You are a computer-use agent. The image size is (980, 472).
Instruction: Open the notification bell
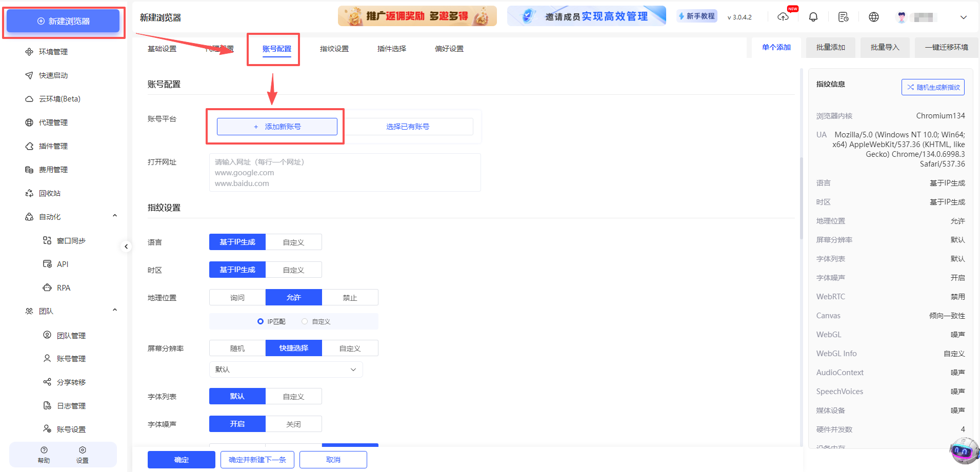[x=813, y=16]
